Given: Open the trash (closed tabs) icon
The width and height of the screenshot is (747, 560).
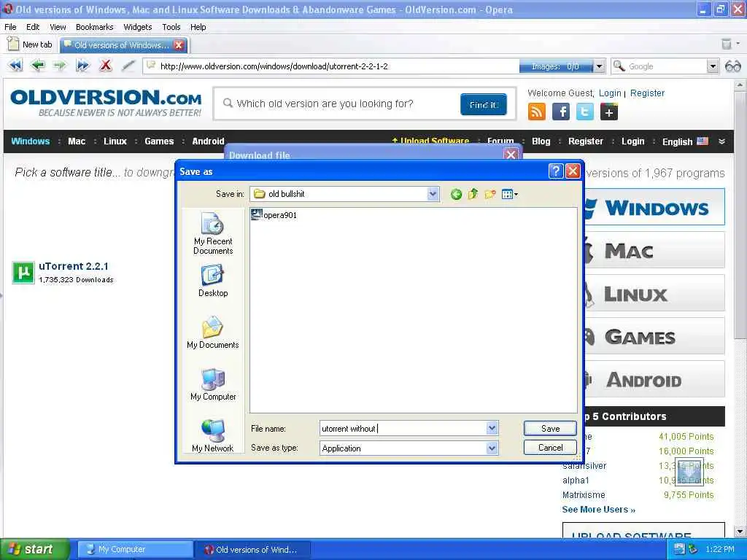Looking at the screenshot, I should (726, 44).
